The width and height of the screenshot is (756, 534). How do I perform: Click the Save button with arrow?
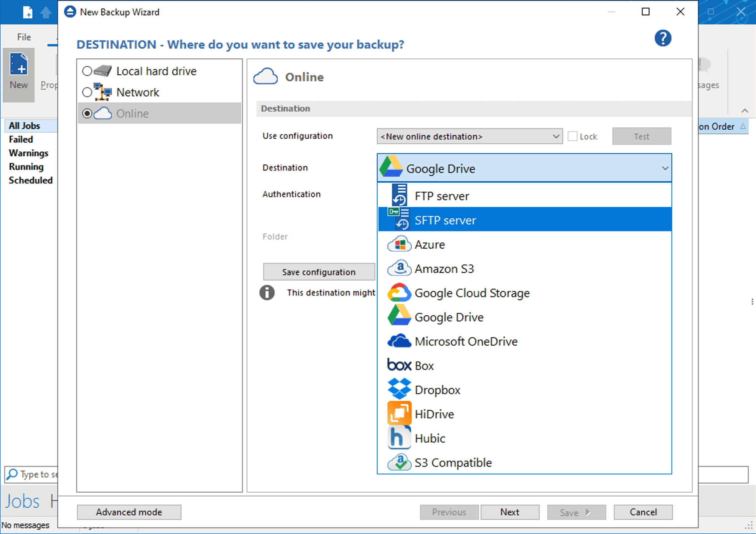tap(576, 512)
